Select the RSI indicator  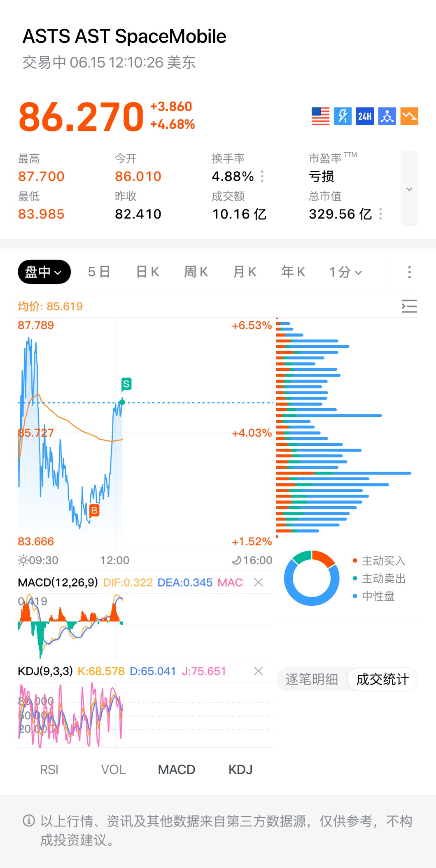click(x=49, y=770)
